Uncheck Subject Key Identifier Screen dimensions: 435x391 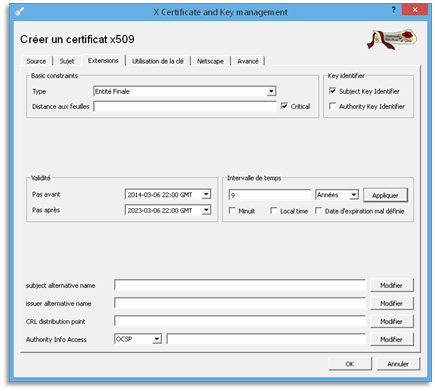(332, 91)
